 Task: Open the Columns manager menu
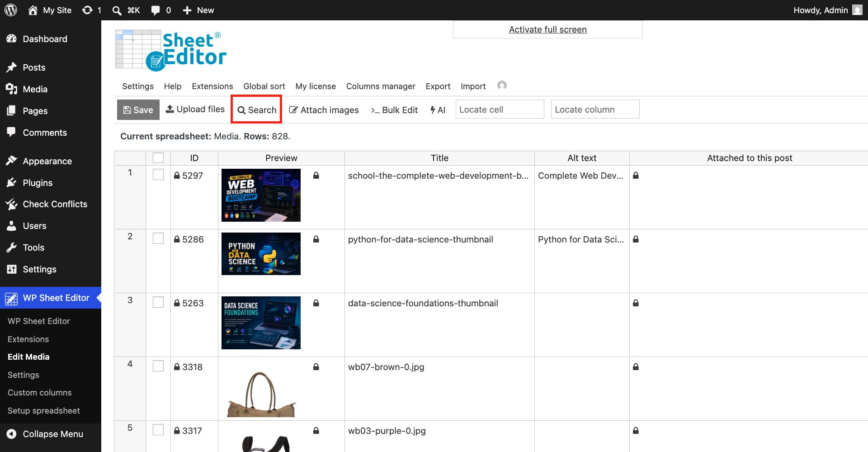[381, 86]
